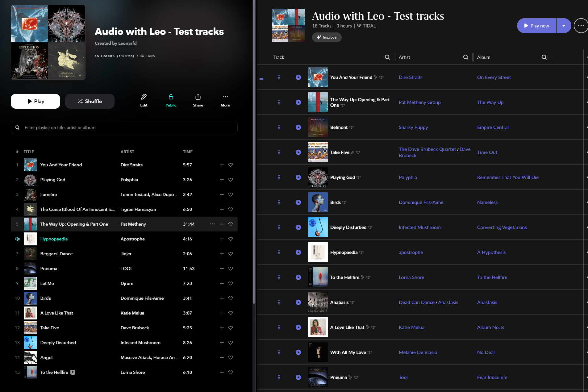Favorite The Curse with the heart icon
The image size is (588, 392).
(231, 209)
